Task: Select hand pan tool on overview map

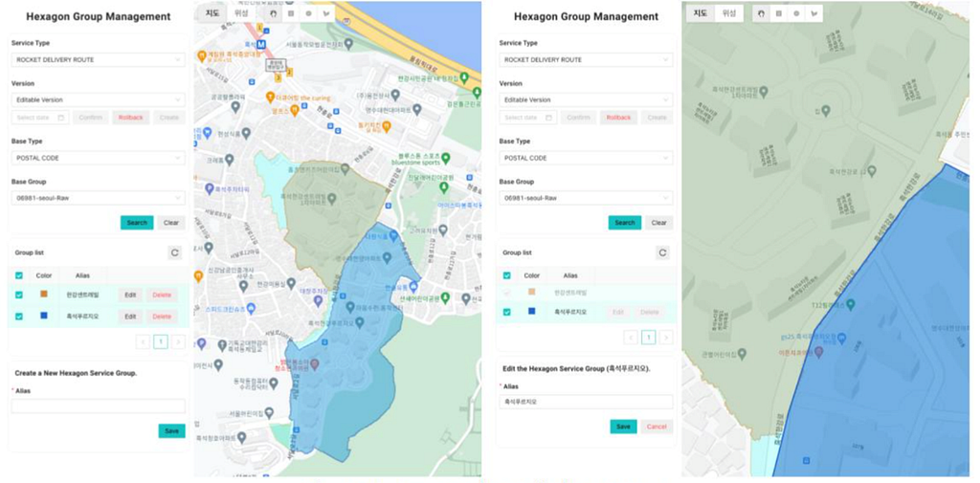Action: (x=273, y=13)
